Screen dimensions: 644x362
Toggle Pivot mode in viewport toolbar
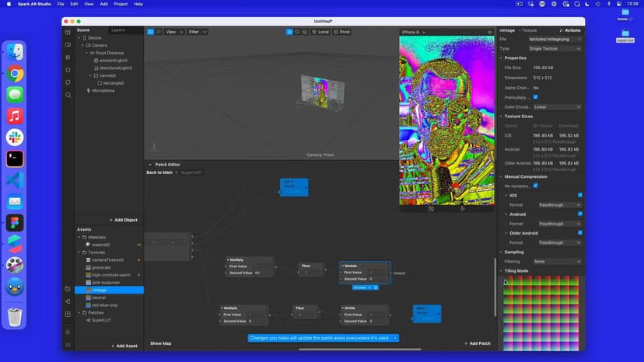341,32
